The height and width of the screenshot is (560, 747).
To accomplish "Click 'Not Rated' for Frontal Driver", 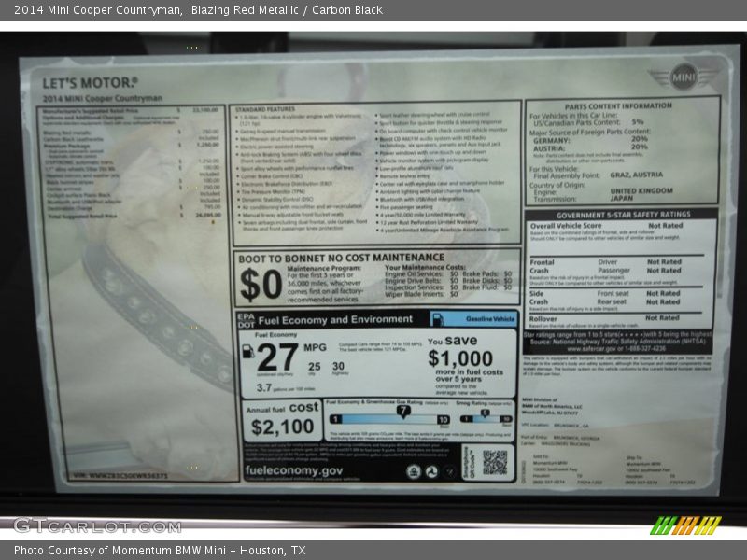I will 664,262.
